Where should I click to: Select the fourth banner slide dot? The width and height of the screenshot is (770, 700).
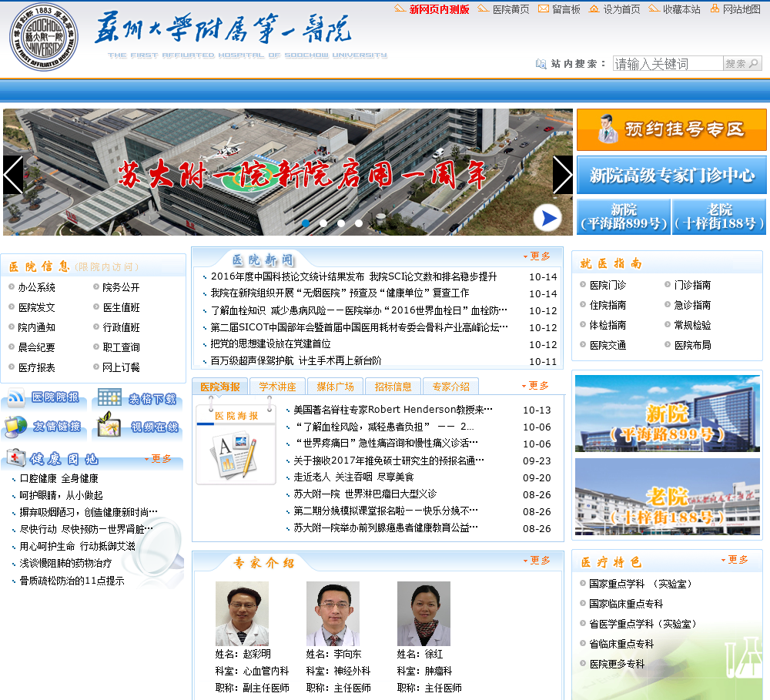click(x=359, y=223)
